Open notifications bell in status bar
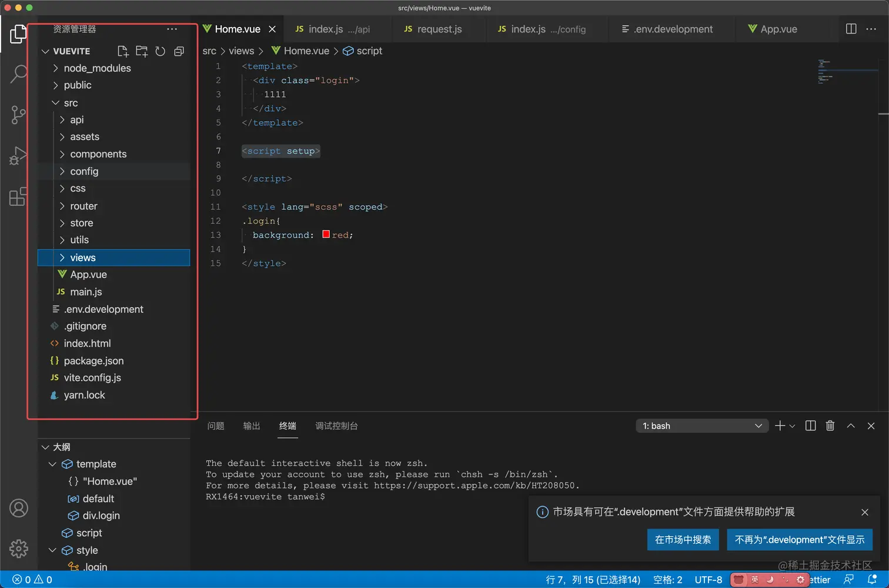The width and height of the screenshot is (889, 588). (x=873, y=579)
